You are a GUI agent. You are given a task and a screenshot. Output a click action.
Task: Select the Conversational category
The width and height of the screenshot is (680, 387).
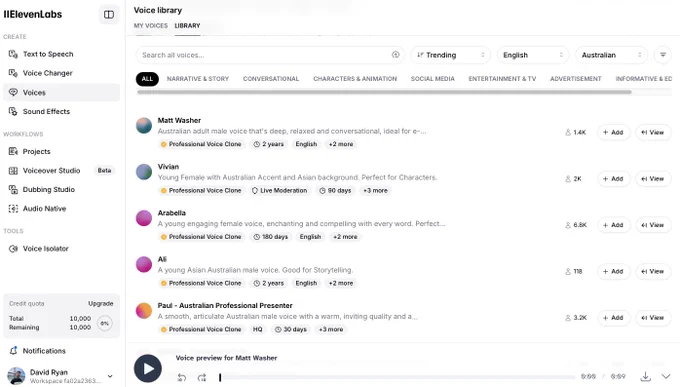pyautogui.click(x=271, y=79)
